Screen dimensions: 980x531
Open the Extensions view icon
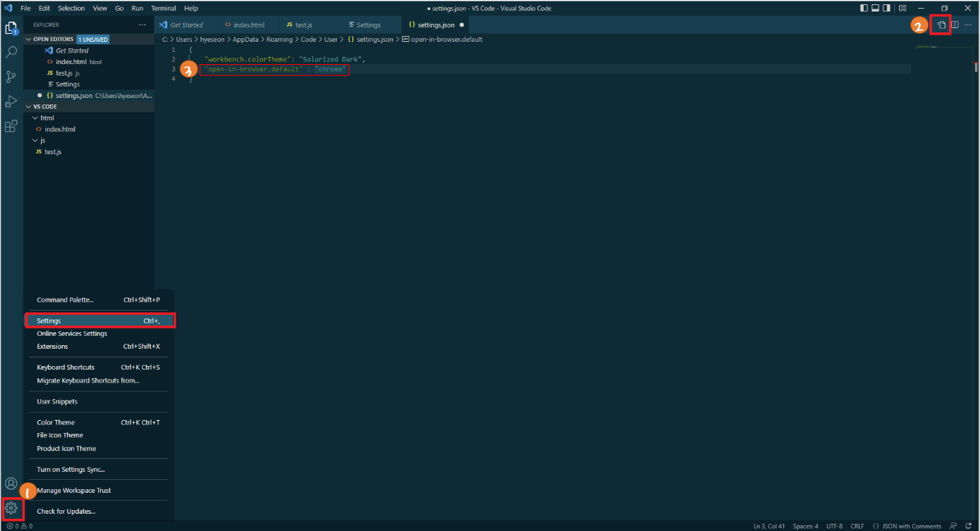click(x=11, y=126)
